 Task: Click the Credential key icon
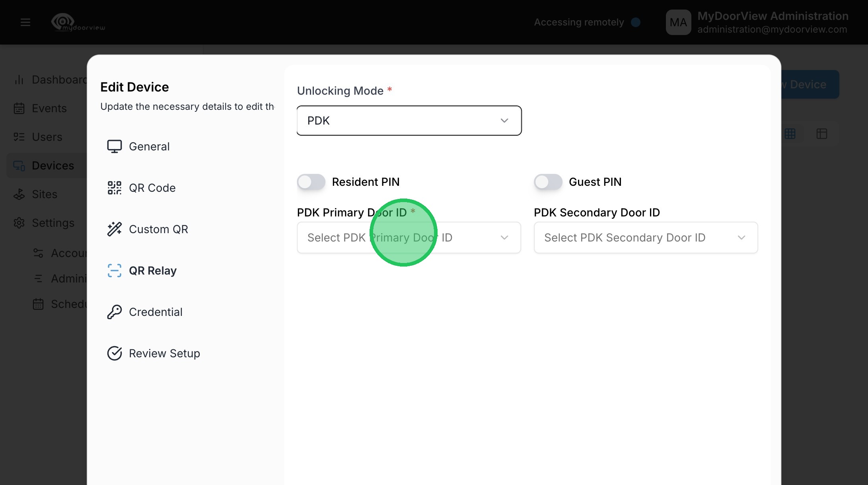pos(114,312)
